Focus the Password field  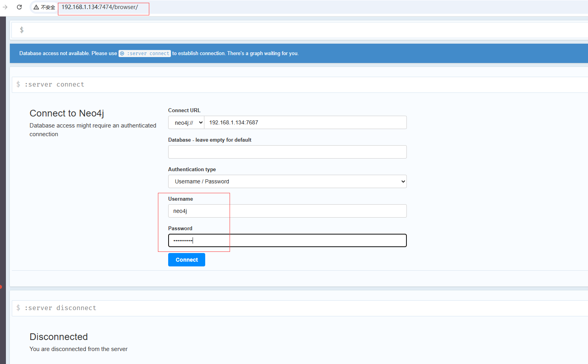point(288,240)
